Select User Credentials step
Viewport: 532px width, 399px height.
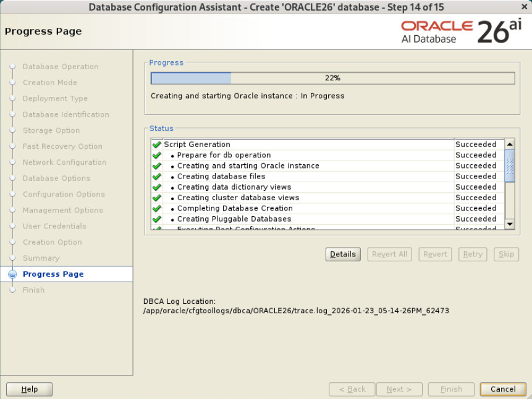(x=54, y=226)
